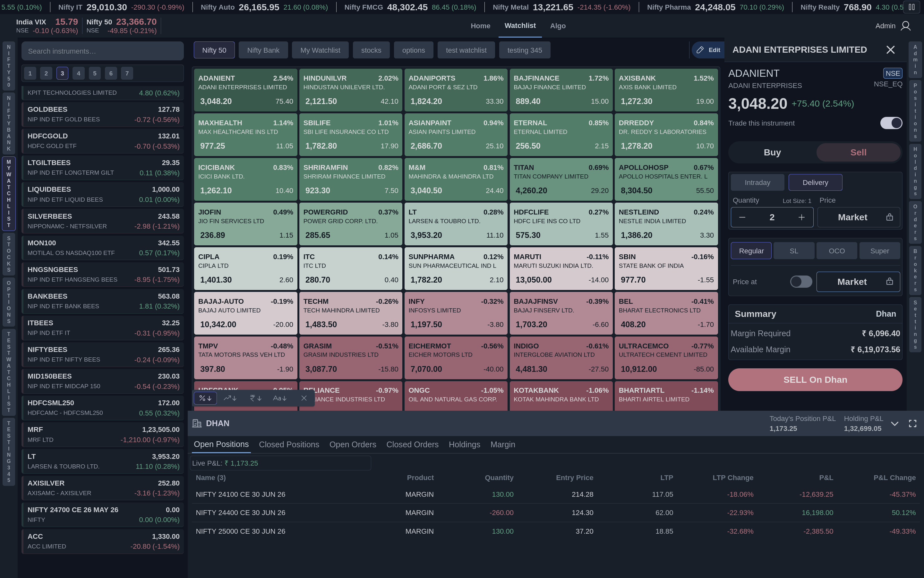Decrease quantity with minus icon

click(x=742, y=217)
